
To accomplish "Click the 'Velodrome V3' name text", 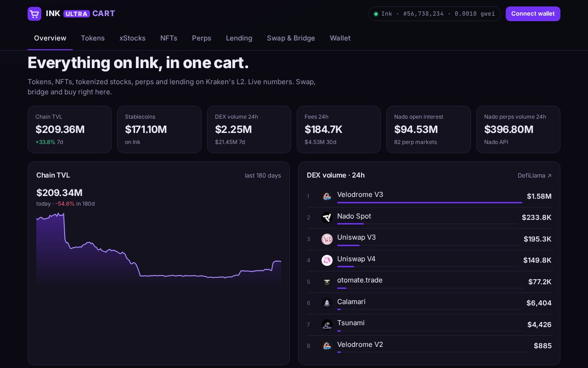I will tap(360, 195).
